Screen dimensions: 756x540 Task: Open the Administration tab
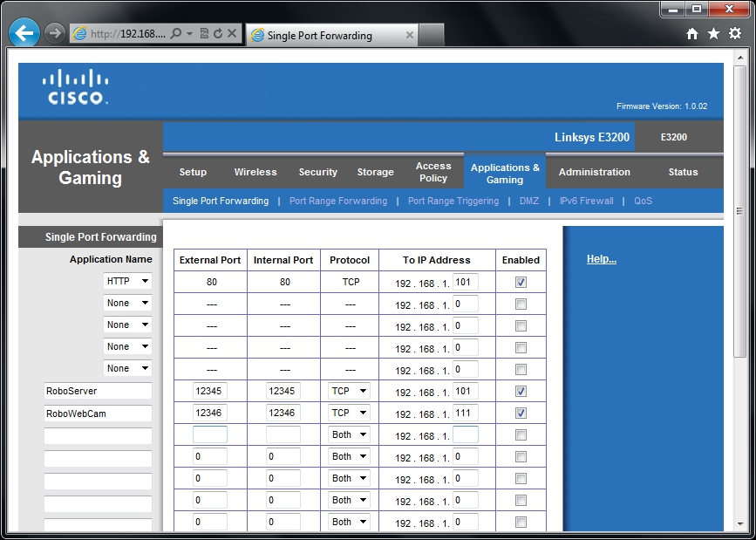[595, 172]
